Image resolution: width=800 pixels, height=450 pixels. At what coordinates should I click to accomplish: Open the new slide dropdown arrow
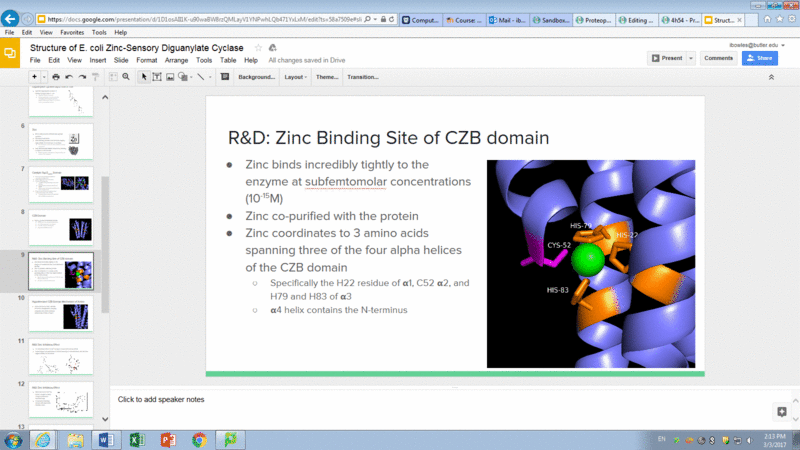coord(43,77)
